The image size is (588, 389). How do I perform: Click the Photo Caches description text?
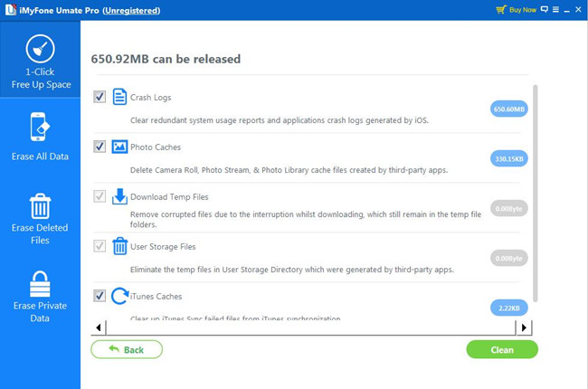[x=289, y=170]
